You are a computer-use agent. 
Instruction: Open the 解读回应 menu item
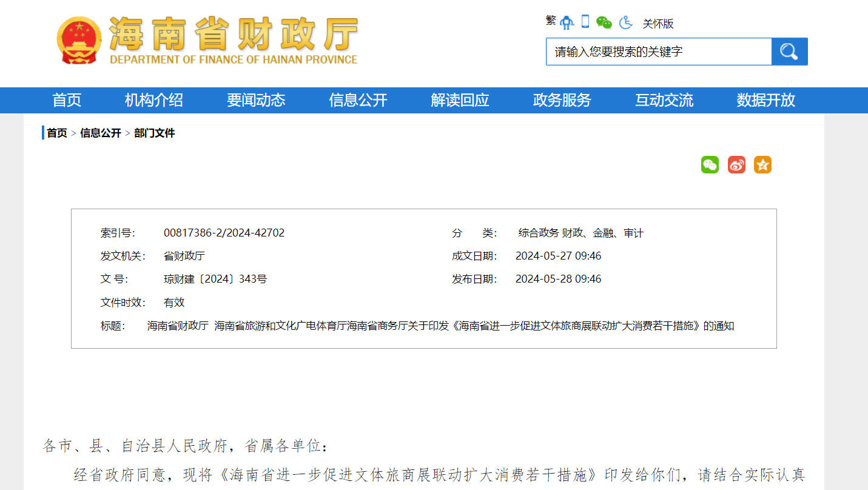[460, 100]
